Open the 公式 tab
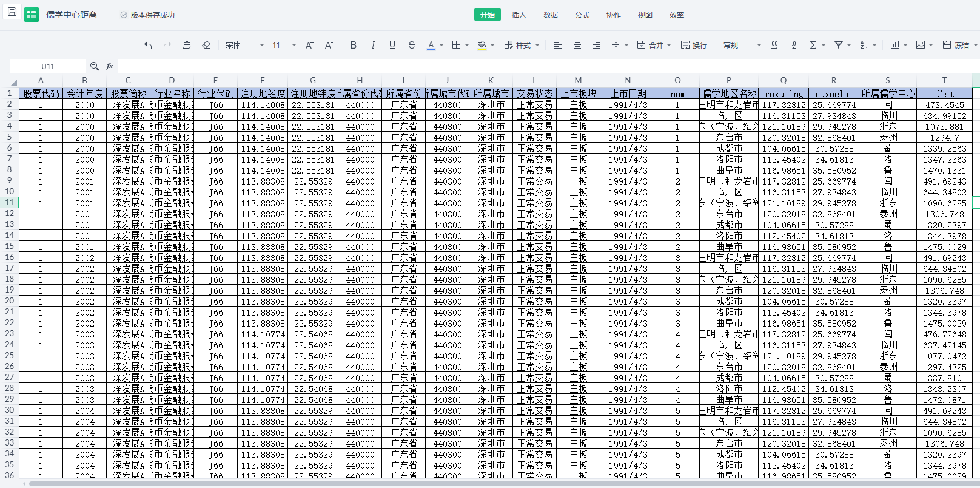980x488 pixels. pyautogui.click(x=582, y=15)
